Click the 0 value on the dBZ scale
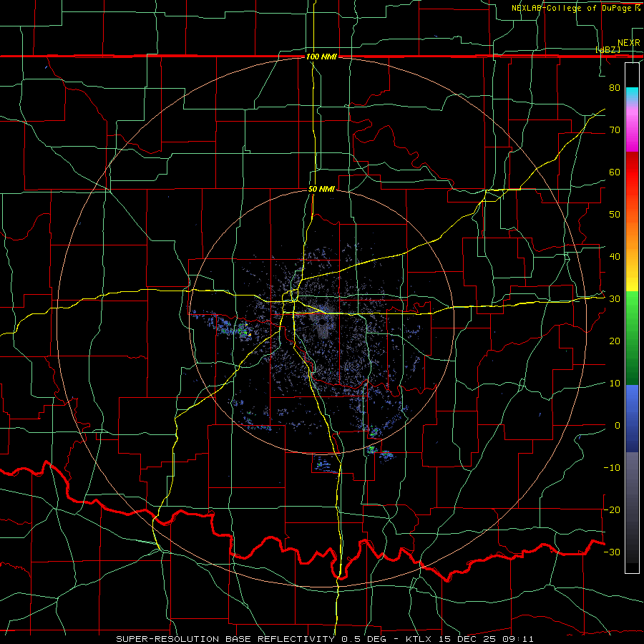Viewport: 644px width, 644px height. tap(618, 426)
